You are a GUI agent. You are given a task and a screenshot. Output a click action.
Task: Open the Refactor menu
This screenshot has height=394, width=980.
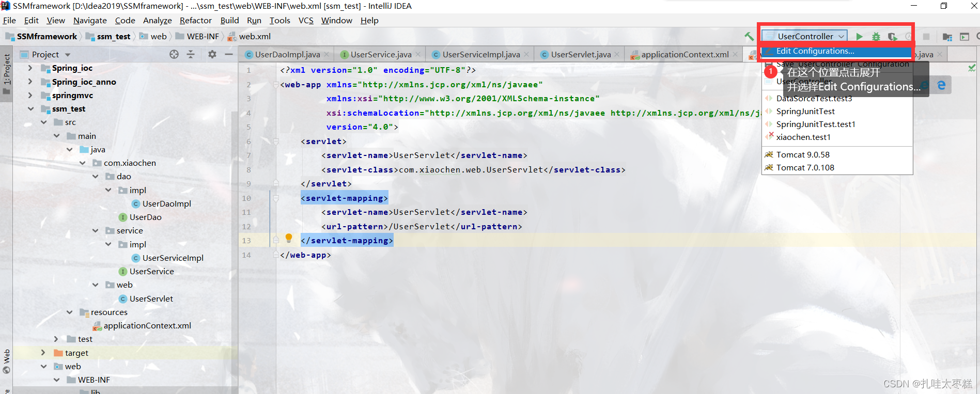coord(196,20)
